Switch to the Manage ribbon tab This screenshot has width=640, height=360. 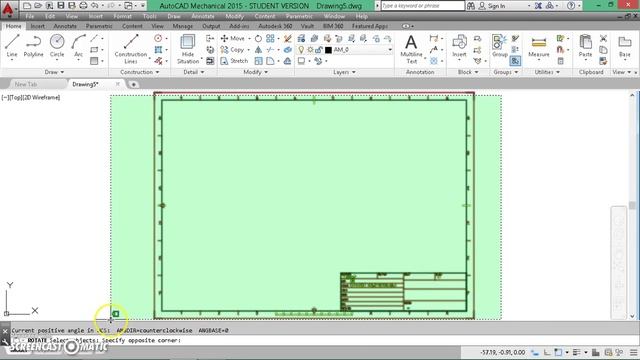click(182, 26)
